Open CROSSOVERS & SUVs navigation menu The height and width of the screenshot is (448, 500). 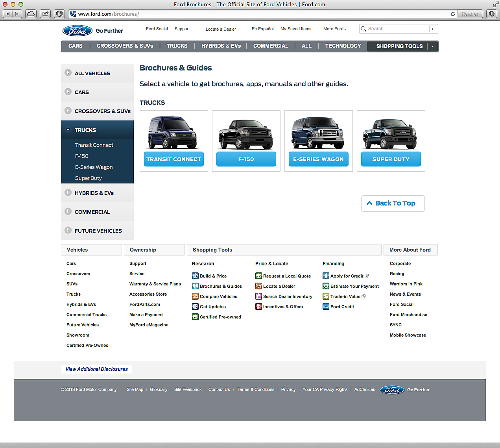pyautogui.click(x=125, y=46)
